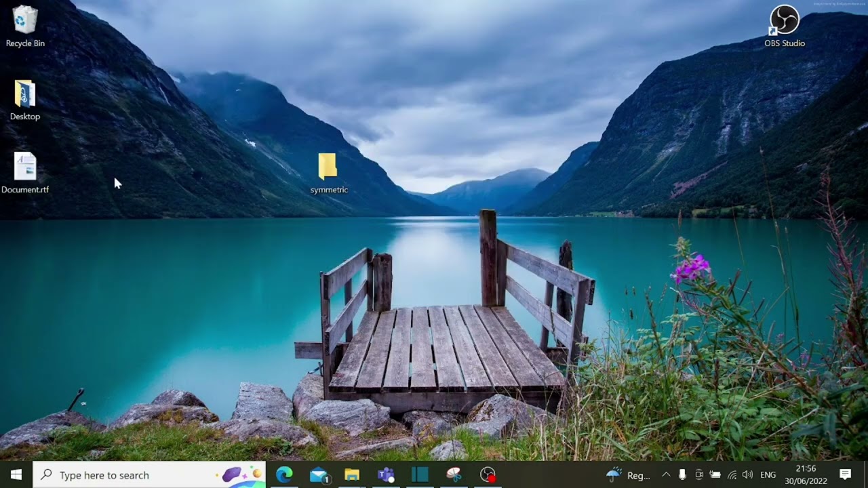Click the teal app icon in taskbar

420,475
